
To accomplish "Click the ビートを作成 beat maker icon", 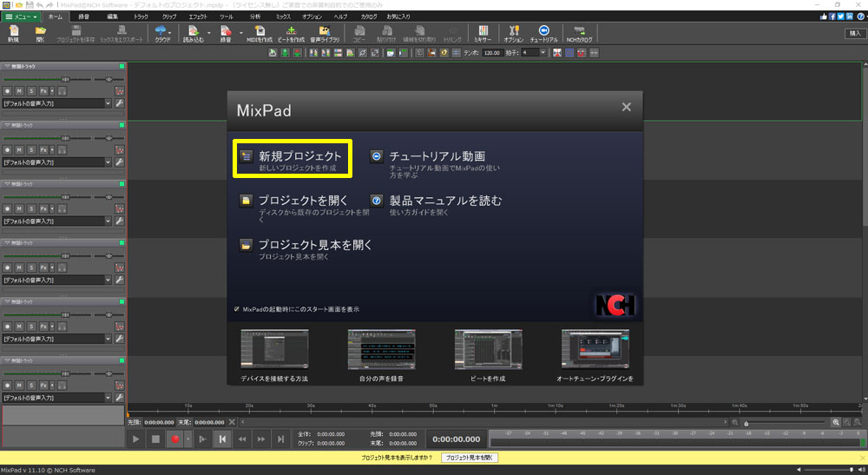I will coord(291,33).
